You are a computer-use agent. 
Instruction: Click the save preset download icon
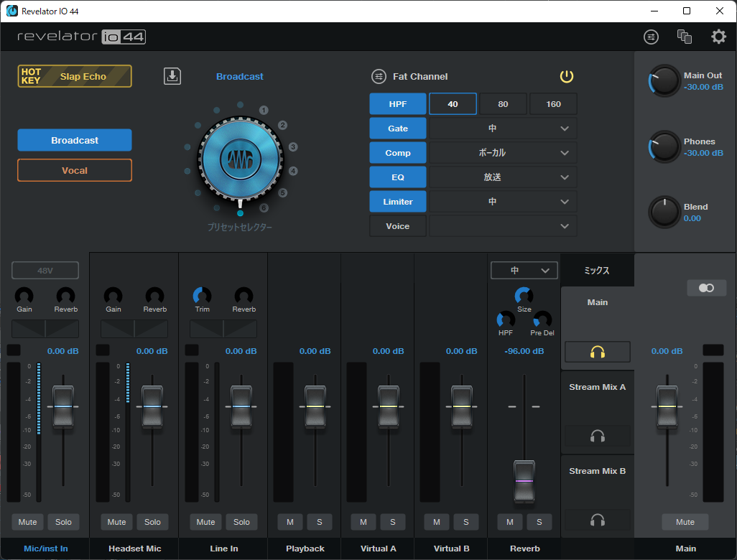point(172,76)
